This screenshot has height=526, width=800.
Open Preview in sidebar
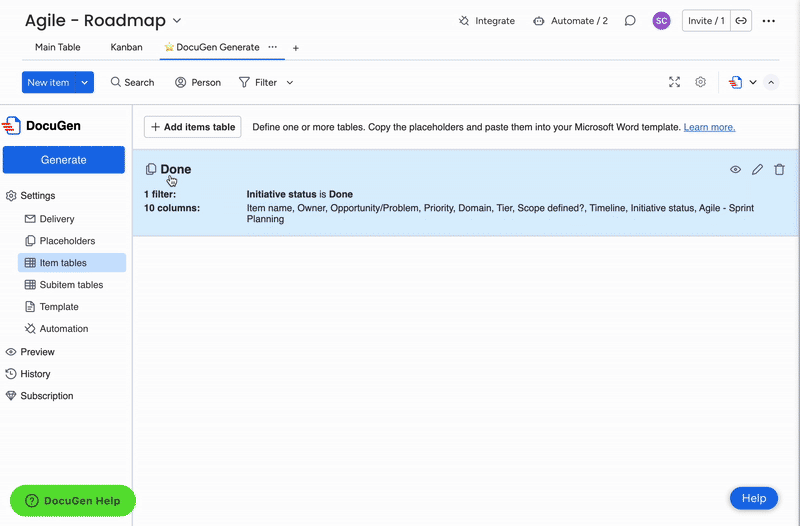30,352
